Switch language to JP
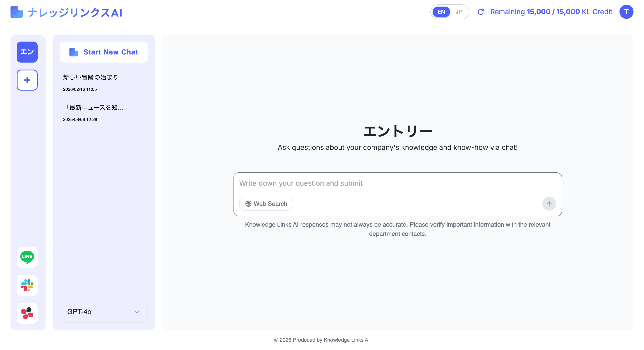The image size is (644, 350). tap(458, 12)
